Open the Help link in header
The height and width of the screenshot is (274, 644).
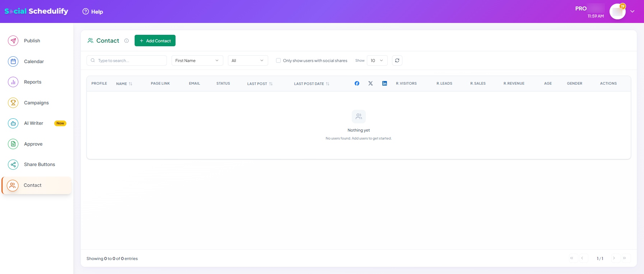point(93,12)
